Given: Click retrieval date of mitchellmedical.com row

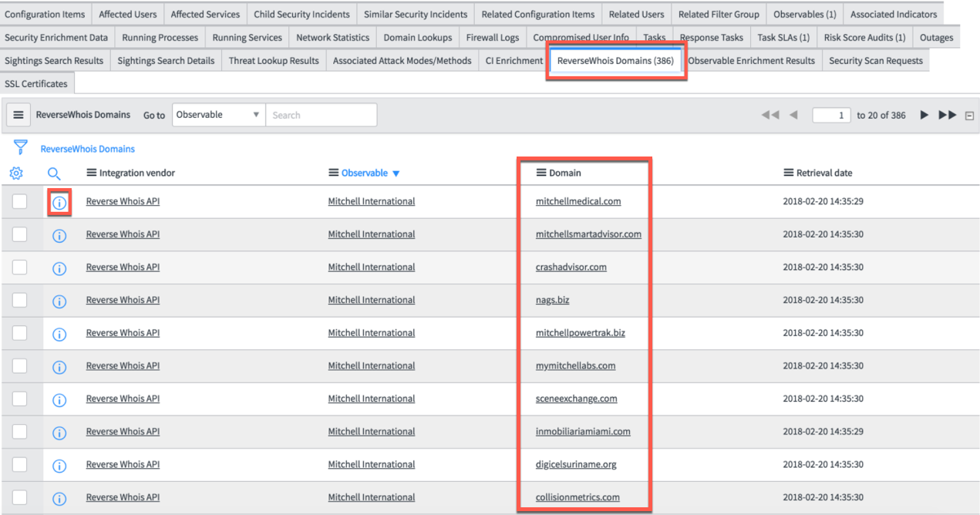Looking at the screenshot, I should 823,201.
